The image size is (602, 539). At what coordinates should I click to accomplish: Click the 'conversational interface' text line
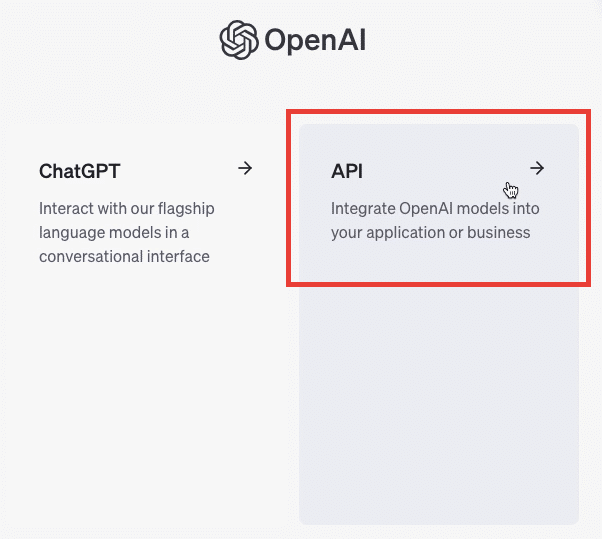(124, 256)
